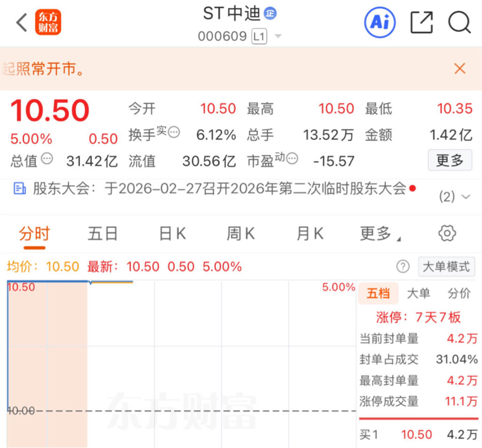Image resolution: width=482 pixels, height=448 pixels.
Task: Tap the 均价: 10.50 label
Action: click(x=43, y=267)
